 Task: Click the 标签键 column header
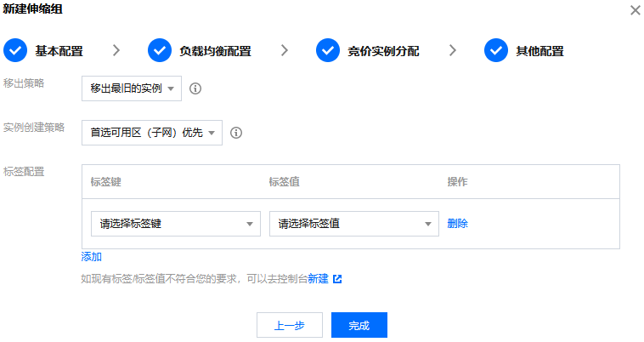pos(106,182)
